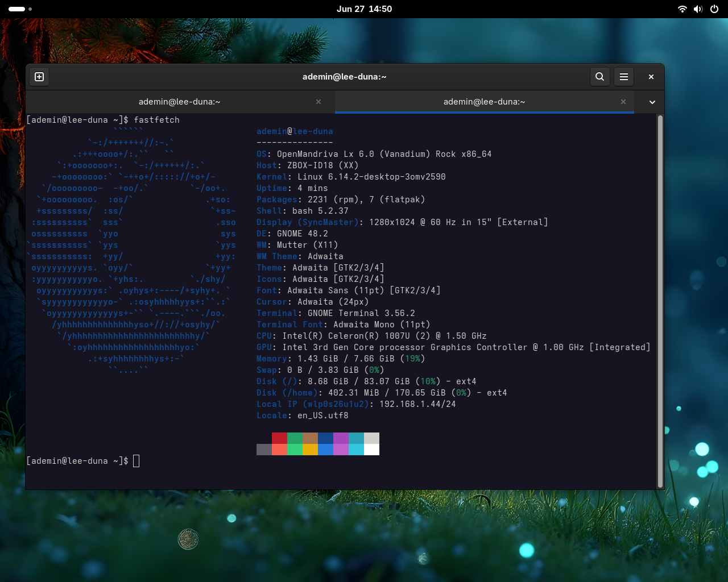Click the power icon in top bar

pyautogui.click(x=714, y=9)
